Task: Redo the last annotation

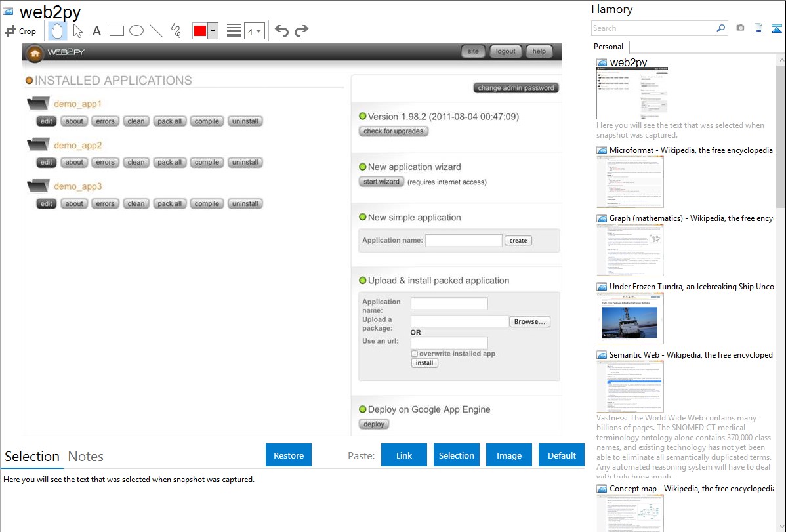Action: tap(301, 31)
